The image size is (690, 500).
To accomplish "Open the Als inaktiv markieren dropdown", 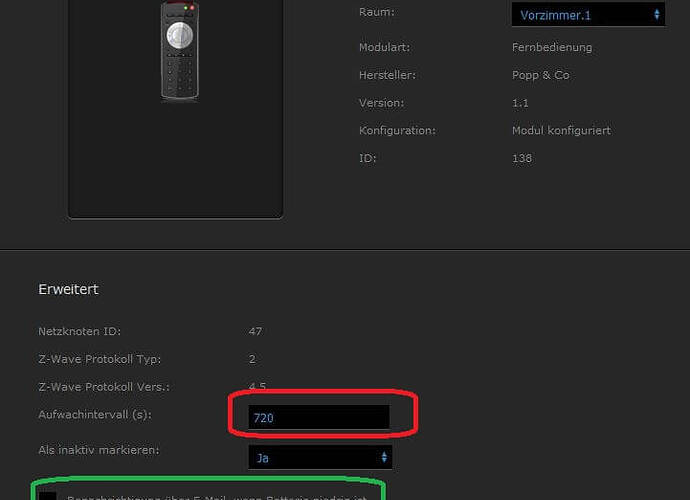I will (320, 457).
